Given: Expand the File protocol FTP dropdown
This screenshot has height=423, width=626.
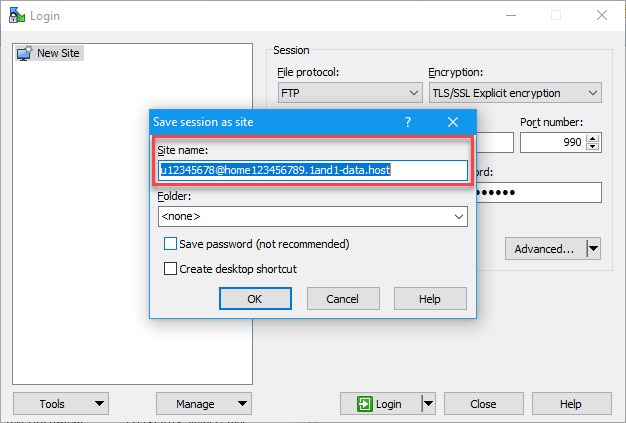Looking at the screenshot, I should coord(415,93).
